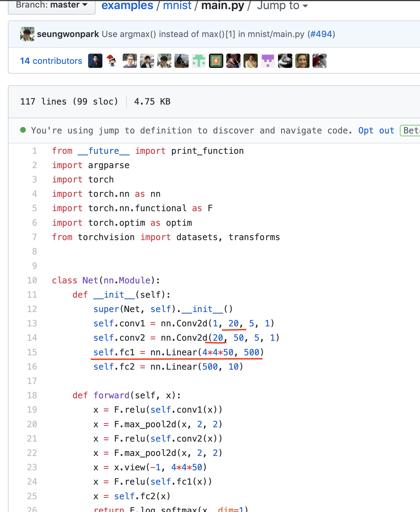Click the commit author avatar beside seungwonpark
The width and height of the screenshot is (420, 512).
(x=27, y=34)
